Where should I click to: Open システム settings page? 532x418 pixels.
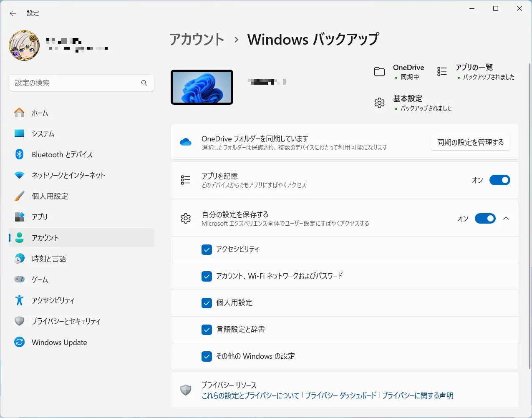pos(81,133)
